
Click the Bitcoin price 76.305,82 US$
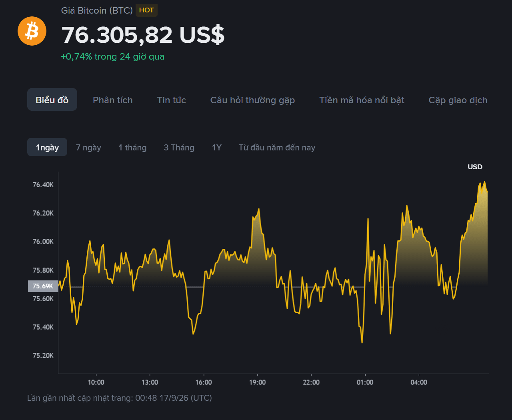coord(143,35)
